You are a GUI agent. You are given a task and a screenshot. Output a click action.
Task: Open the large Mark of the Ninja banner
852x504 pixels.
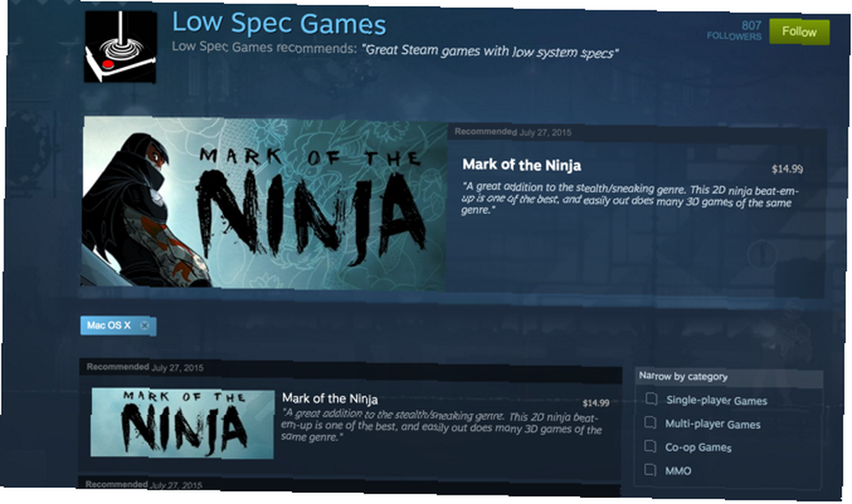point(264,203)
